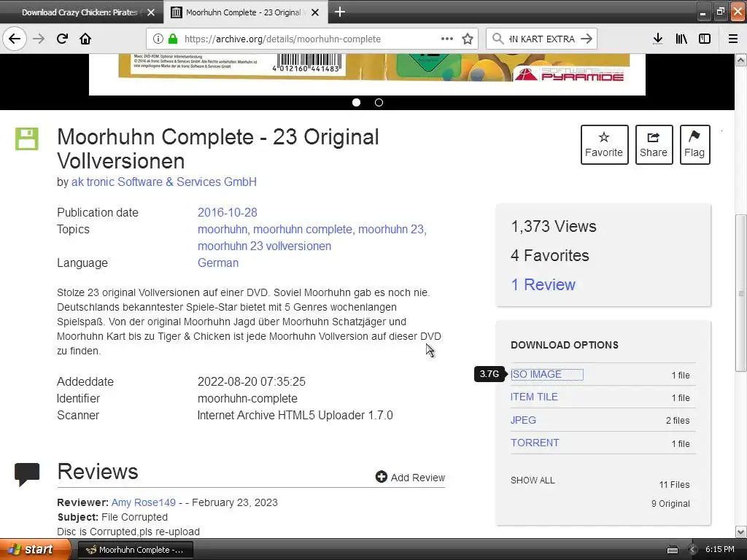This screenshot has width=747, height=560.
Task: Click the 4 Favorites text
Action: point(550,256)
